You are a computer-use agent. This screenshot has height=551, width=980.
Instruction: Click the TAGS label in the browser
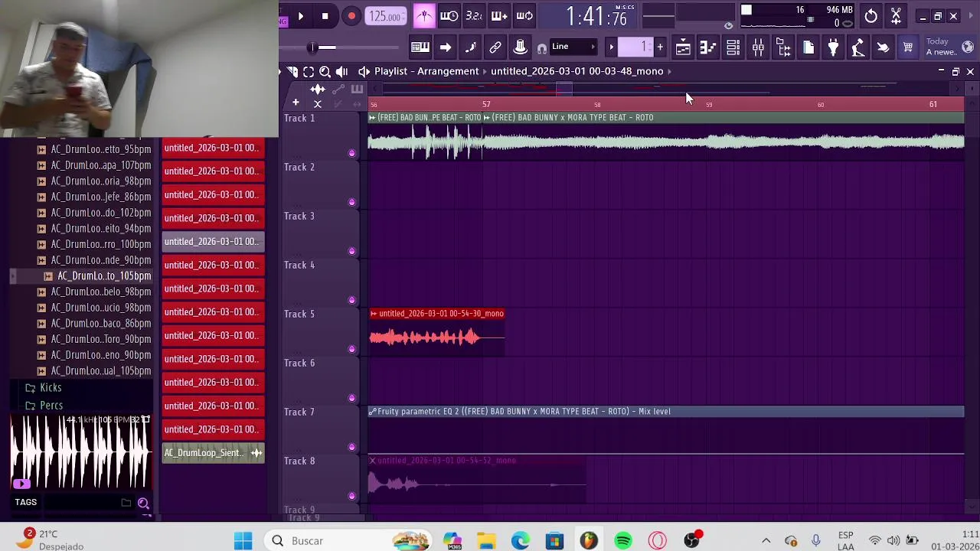(x=25, y=502)
